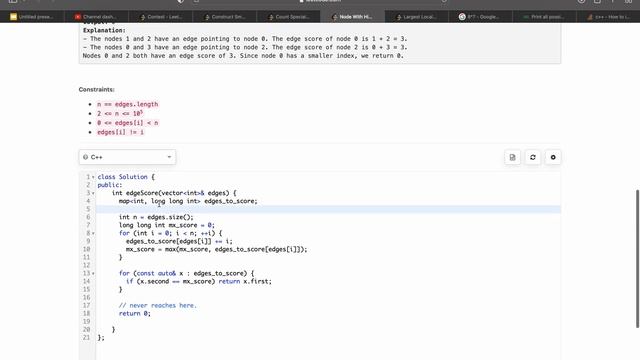Click the 'n == edges.length' constraint
Screen dimensions: 640x360
[x=127, y=104]
